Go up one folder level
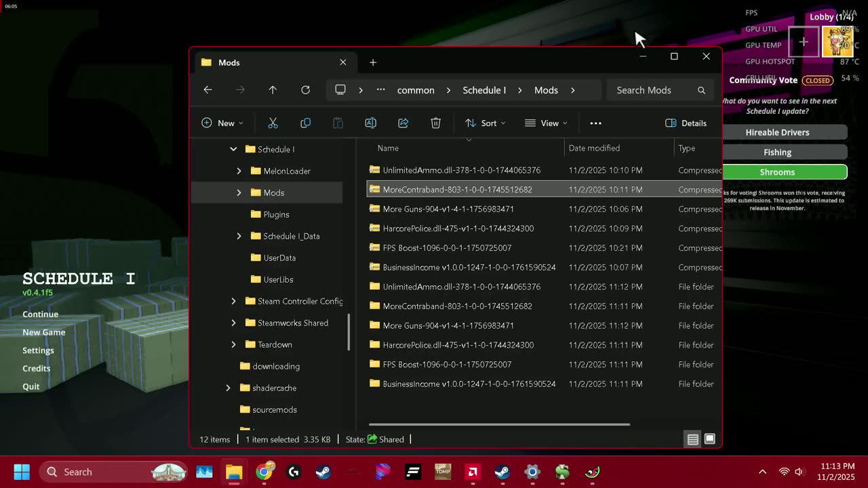This screenshot has width=868, height=488. (273, 90)
